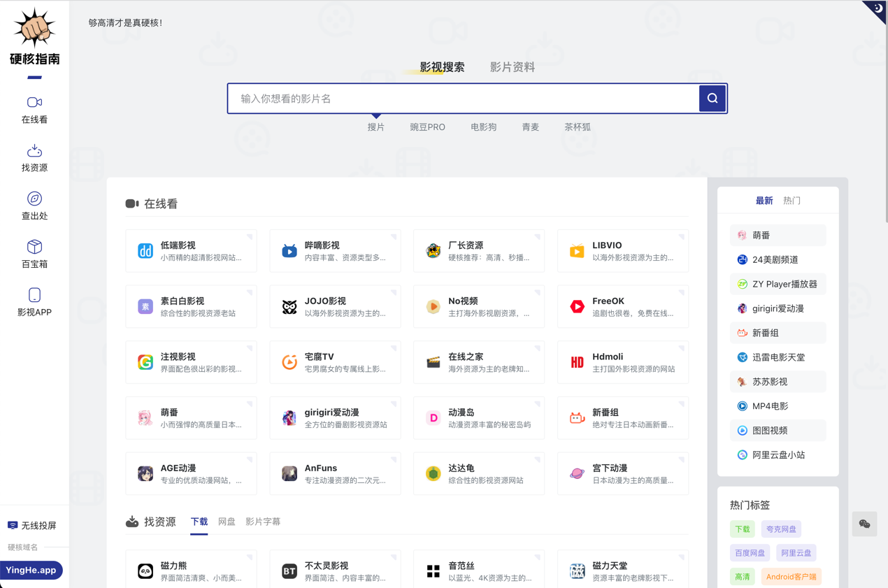
Task: Open 磁力天堂 resource card
Action: (x=623, y=571)
